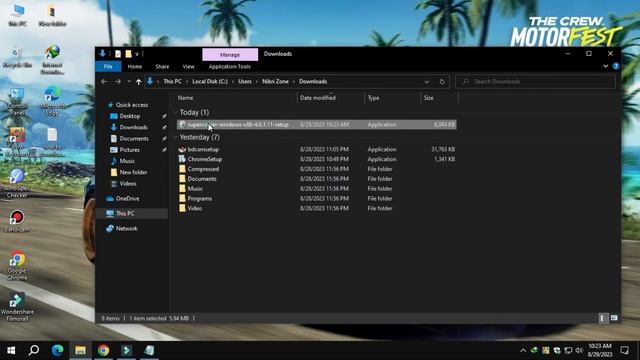Open Videos in the navigation pane

point(128,184)
